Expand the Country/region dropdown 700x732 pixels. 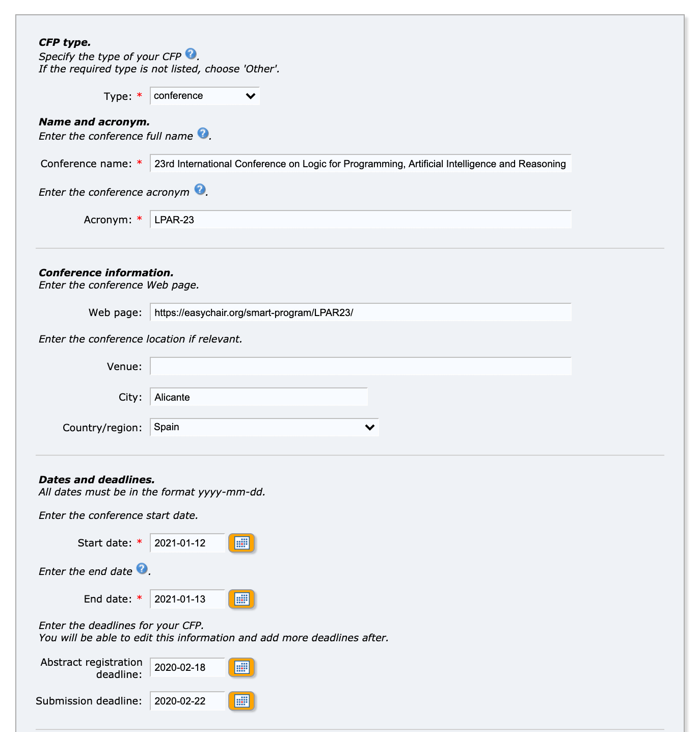pyautogui.click(x=264, y=427)
